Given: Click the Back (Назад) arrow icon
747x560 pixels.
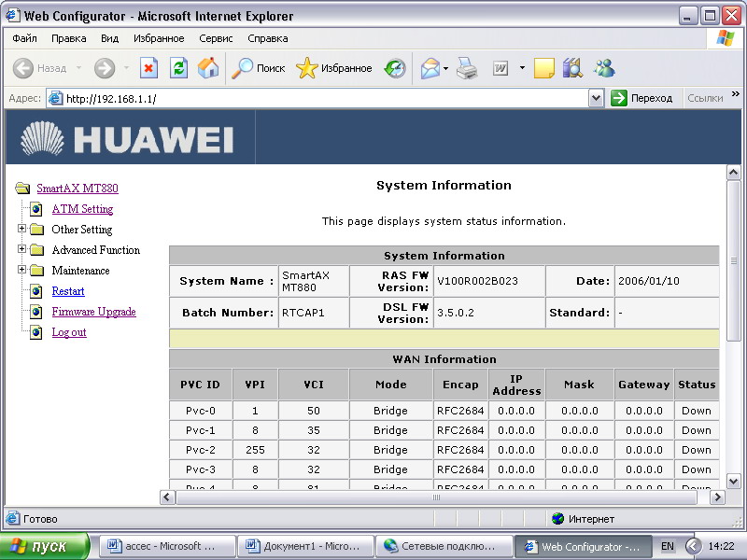Looking at the screenshot, I should 22,68.
